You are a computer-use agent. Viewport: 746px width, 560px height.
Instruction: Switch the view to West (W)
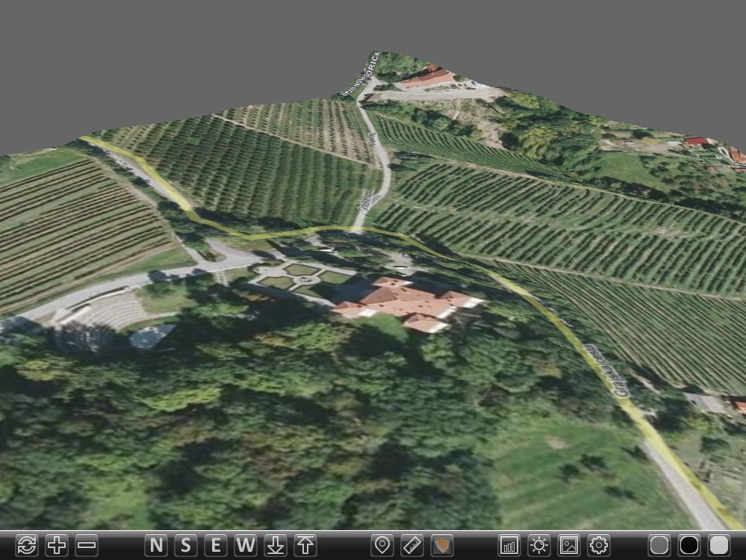245,545
